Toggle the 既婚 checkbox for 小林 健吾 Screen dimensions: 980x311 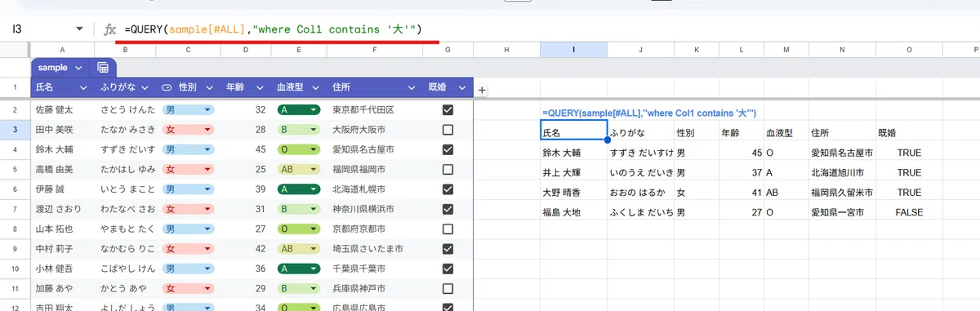click(x=448, y=269)
